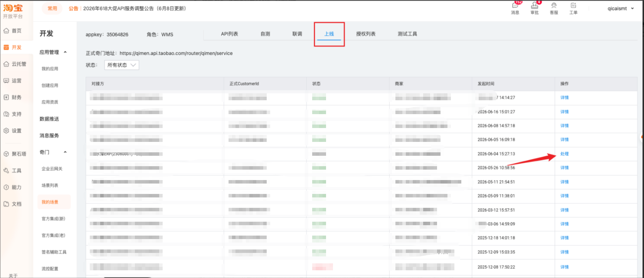Open 企业云网关 in the side menu
Screen dimensions: 644x278
(52, 169)
